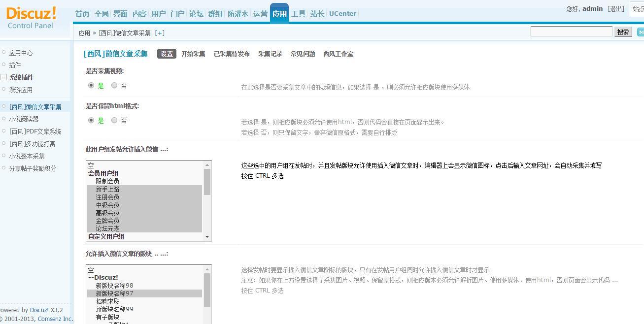This screenshot has height=324, width=644.
Task: Select 否 for 是否采集视频
Action: [114, 85]
